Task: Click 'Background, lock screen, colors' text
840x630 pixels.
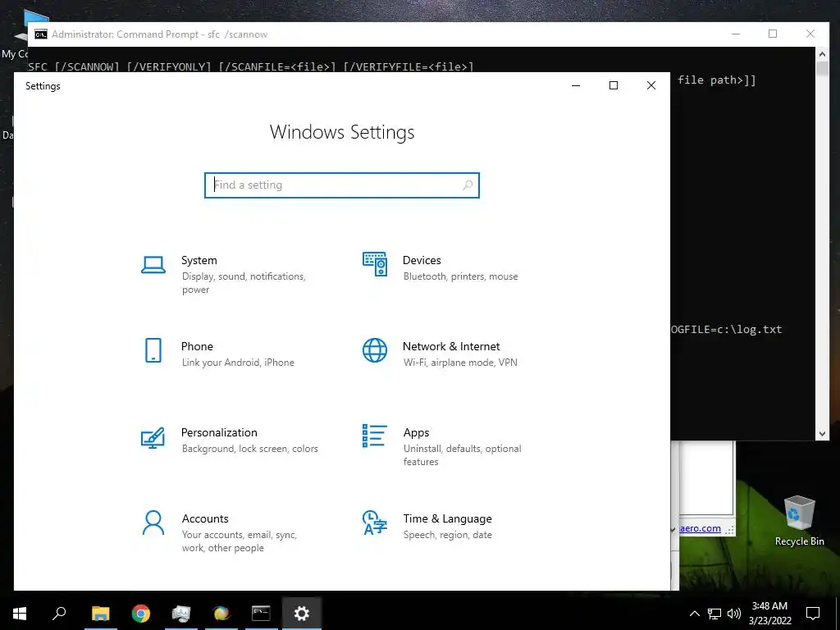Action: (x=249, y=449)
